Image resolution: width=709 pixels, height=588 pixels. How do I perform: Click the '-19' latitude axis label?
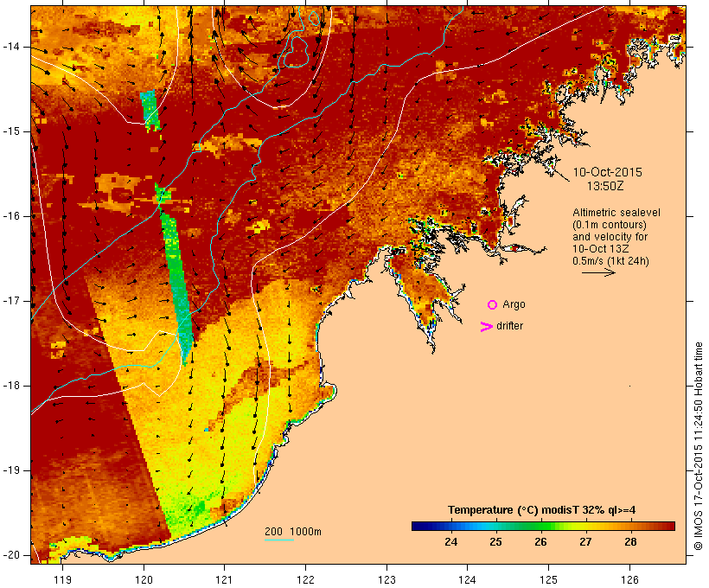click(10, 470)
